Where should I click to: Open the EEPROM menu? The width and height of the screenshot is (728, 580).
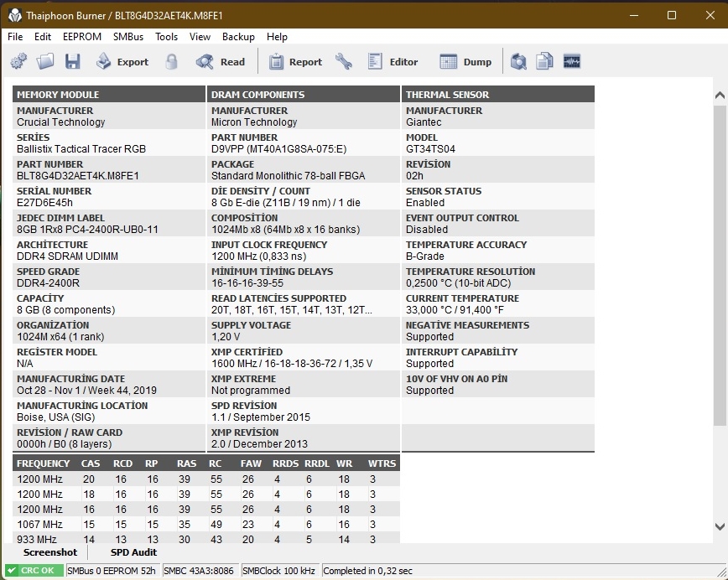(x=82, y=37)
